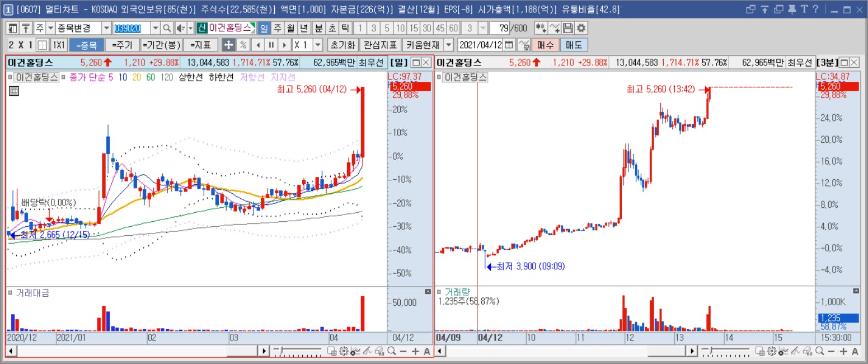Click the add line indicator icon

coord(555,28)
